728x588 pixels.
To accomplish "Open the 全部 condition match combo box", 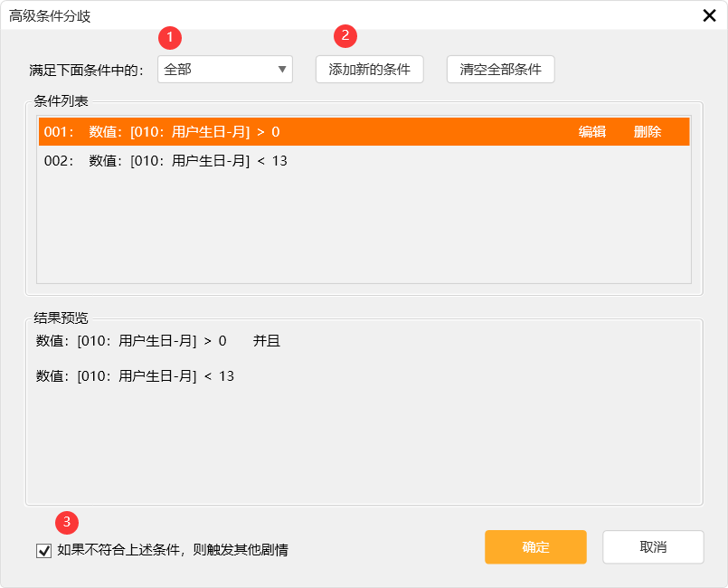I will tap(217, 70).
